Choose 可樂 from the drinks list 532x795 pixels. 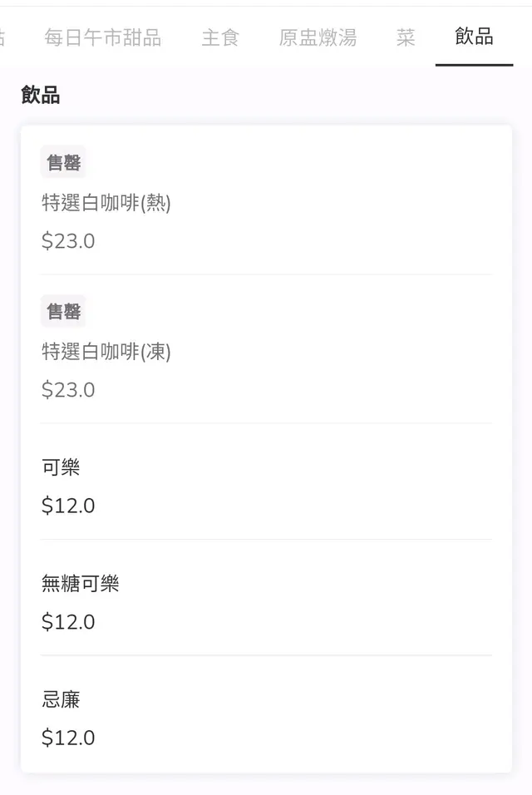pos(61,467)
